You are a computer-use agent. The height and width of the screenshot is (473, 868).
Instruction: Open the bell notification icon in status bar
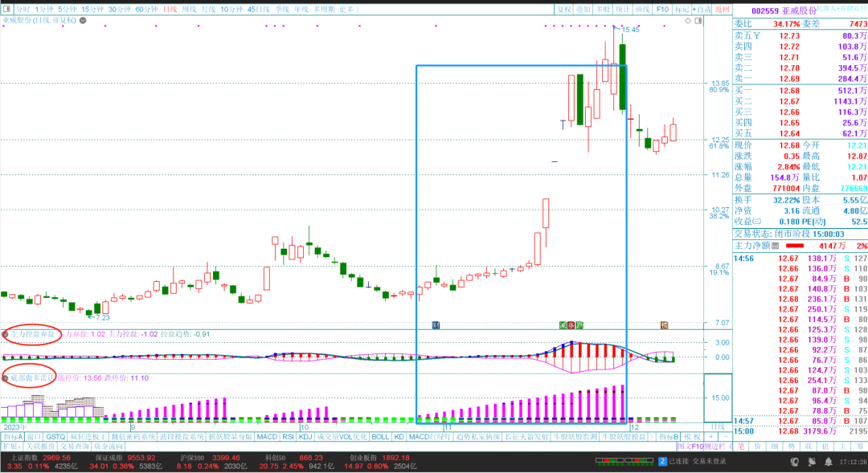pos(828,462)
